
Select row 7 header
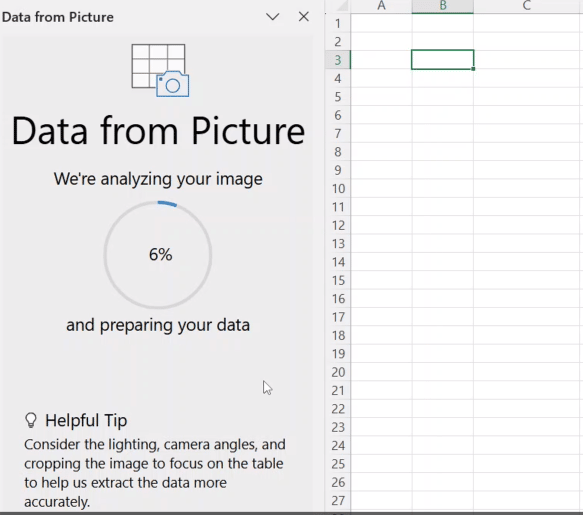(x=338, y=133)
